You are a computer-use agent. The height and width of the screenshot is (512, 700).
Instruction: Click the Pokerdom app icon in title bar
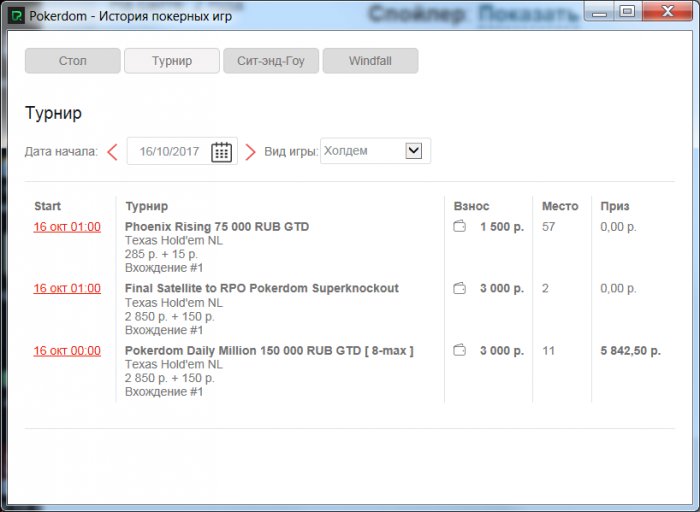point(17,16)
